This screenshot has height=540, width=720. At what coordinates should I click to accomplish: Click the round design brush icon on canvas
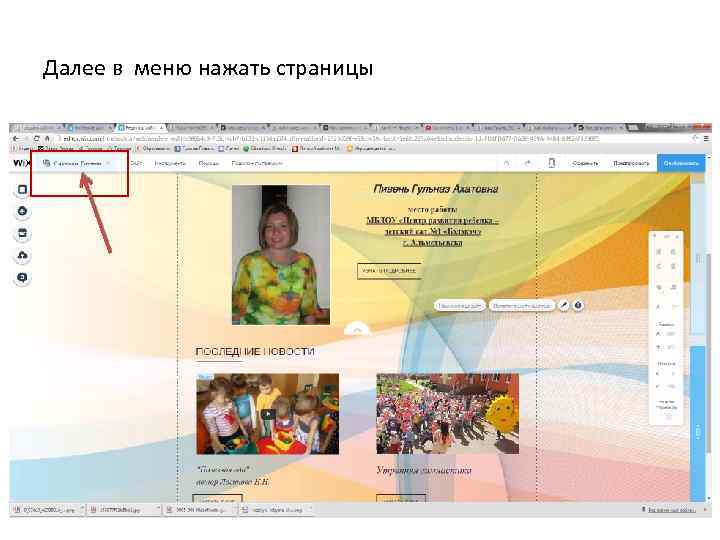click(563, 305)
